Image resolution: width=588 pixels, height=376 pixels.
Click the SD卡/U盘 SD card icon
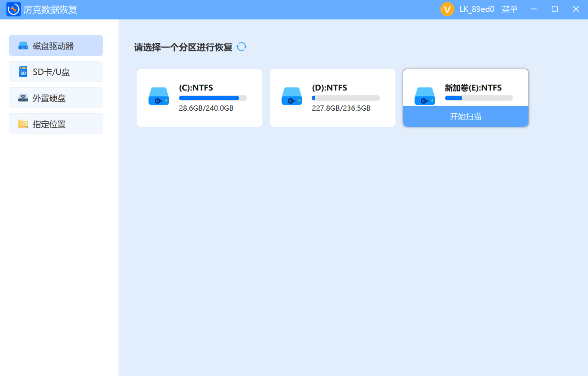point(23,71)
